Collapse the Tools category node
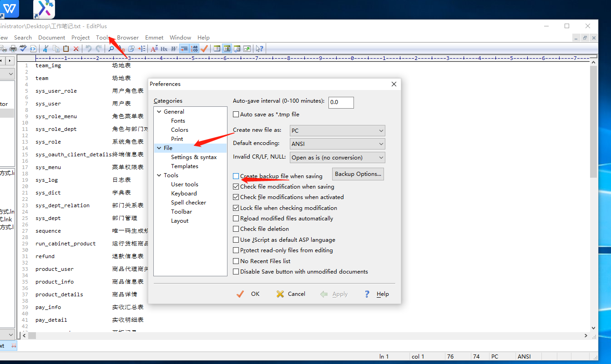The image size is (611, 364). point(159,175)
